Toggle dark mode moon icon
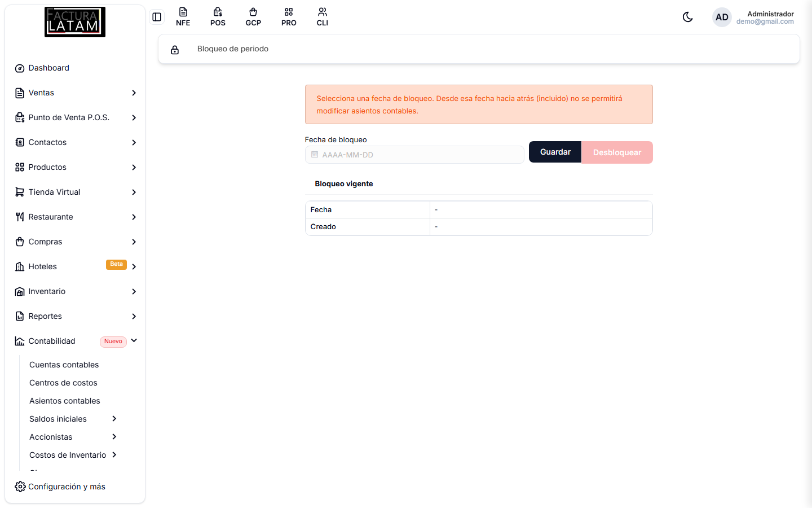The height and width of the screenshot is (508, 812). tap(687, 17)
